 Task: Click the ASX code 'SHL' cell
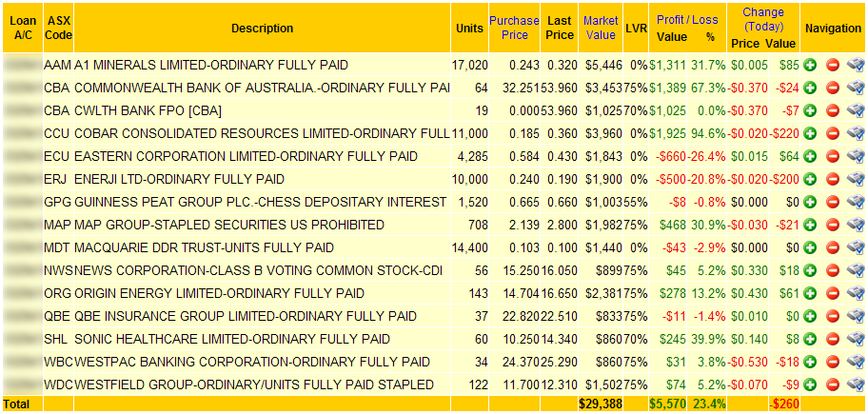(56, 339)
